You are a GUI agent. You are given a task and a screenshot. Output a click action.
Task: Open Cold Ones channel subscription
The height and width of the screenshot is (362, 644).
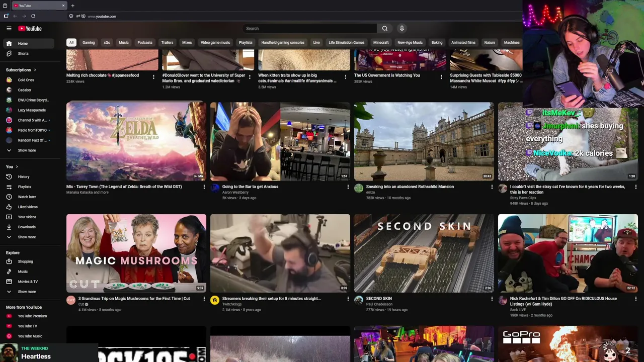[28, 80]
